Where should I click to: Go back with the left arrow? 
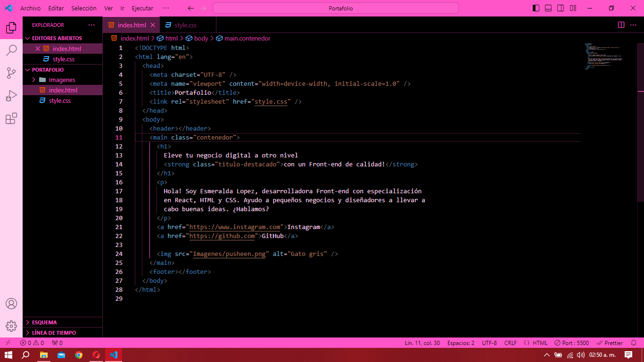[190, 8]
